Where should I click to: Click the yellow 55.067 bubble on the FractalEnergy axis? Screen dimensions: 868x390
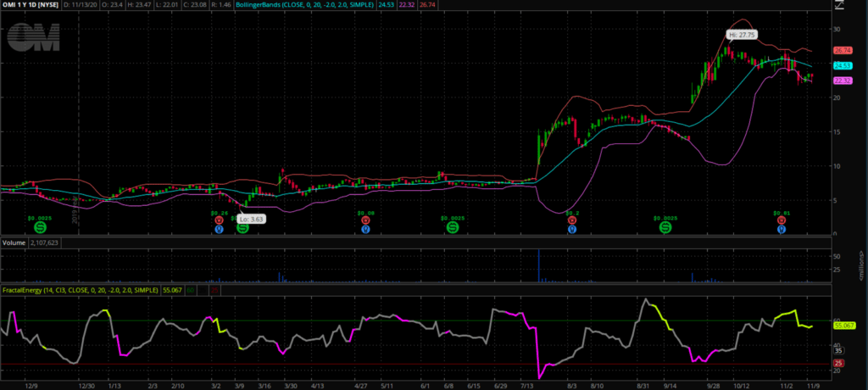pos(843,326)
